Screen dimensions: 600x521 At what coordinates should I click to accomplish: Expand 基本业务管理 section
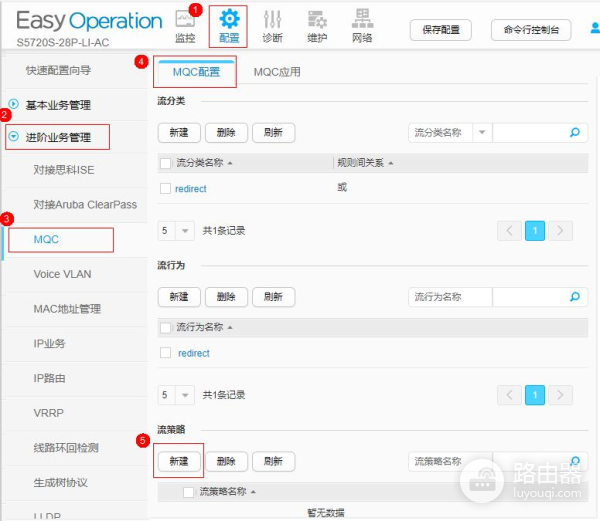tap(14, 104)
